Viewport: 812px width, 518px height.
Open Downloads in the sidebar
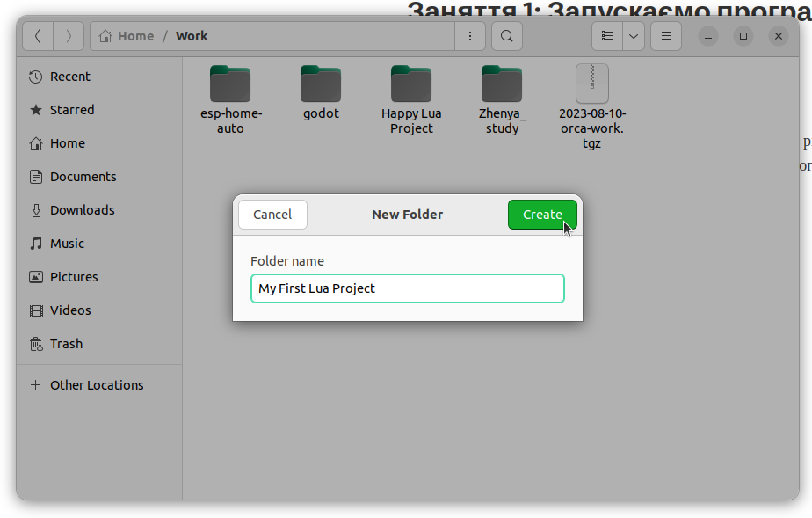pos(82,210)
